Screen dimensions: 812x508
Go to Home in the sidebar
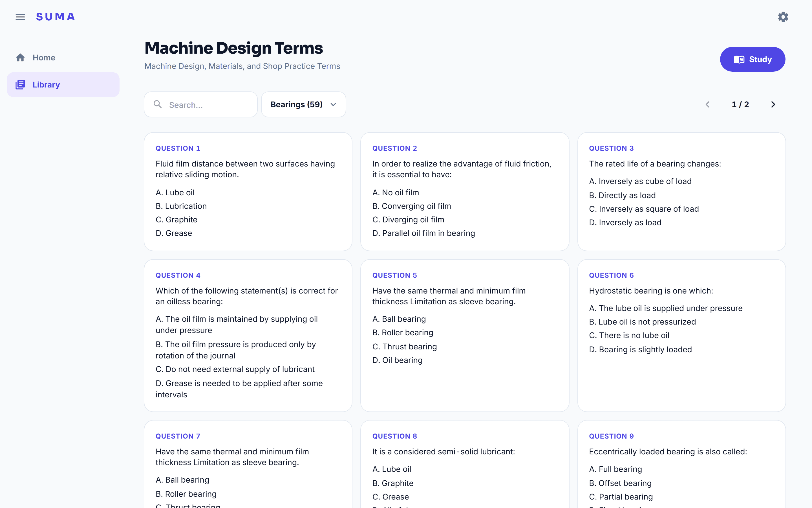(63, 58)
